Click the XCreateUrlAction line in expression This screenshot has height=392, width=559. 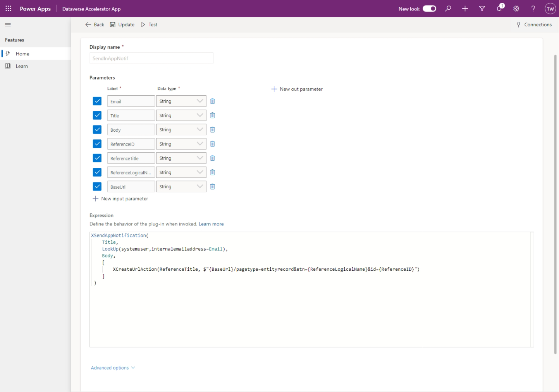tap(266, 269)
